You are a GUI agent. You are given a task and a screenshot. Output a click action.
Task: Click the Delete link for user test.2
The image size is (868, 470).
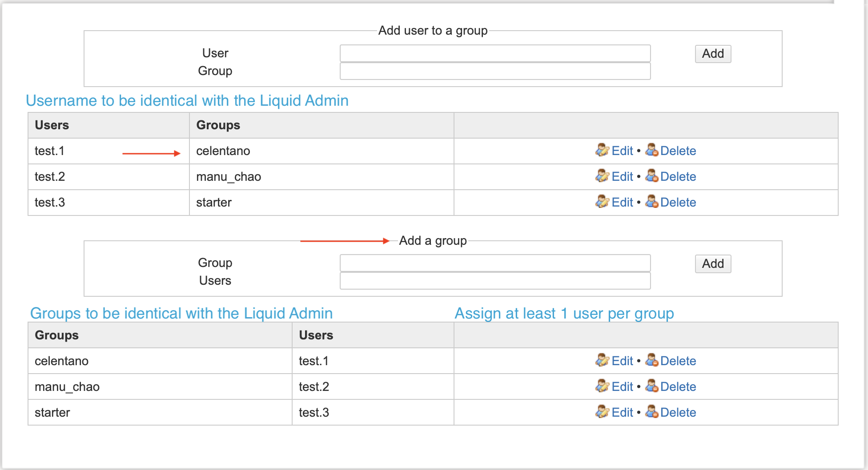678,176
